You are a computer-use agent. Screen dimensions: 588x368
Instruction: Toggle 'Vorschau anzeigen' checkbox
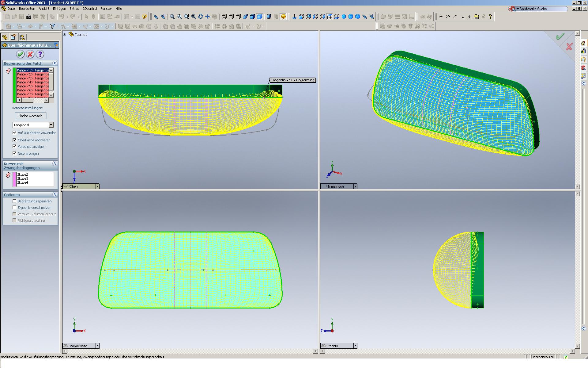pyautogui.click(x=14, y=147)
